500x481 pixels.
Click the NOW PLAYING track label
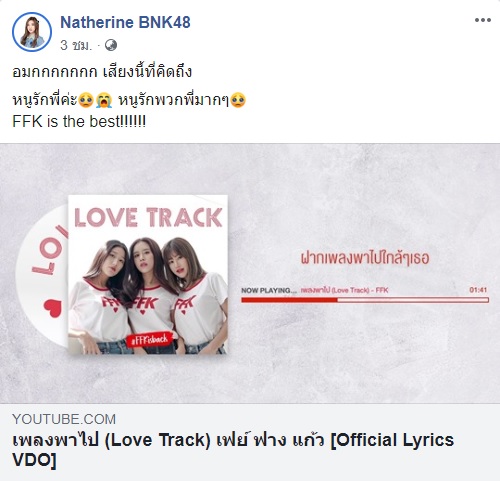point(315,290)
